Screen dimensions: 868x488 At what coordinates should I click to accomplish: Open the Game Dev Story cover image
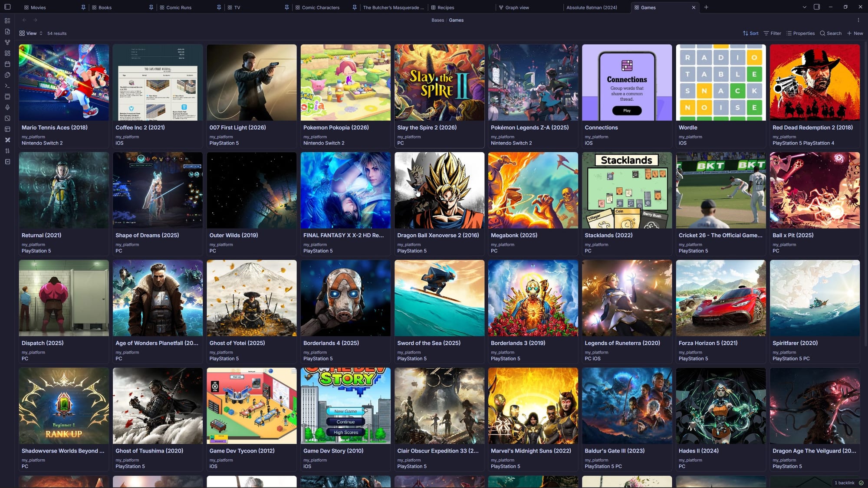[345, 406]
